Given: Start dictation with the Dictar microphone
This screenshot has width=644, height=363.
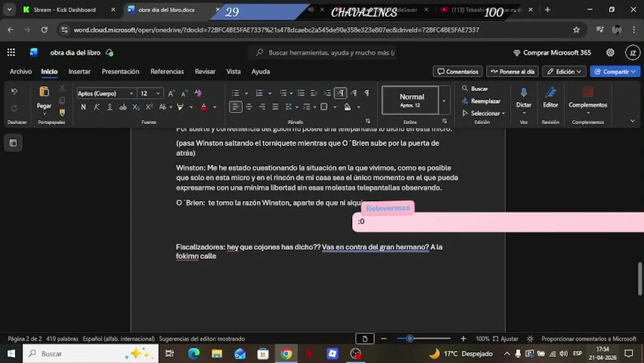Looking at the screenshot, I should 524,98.
